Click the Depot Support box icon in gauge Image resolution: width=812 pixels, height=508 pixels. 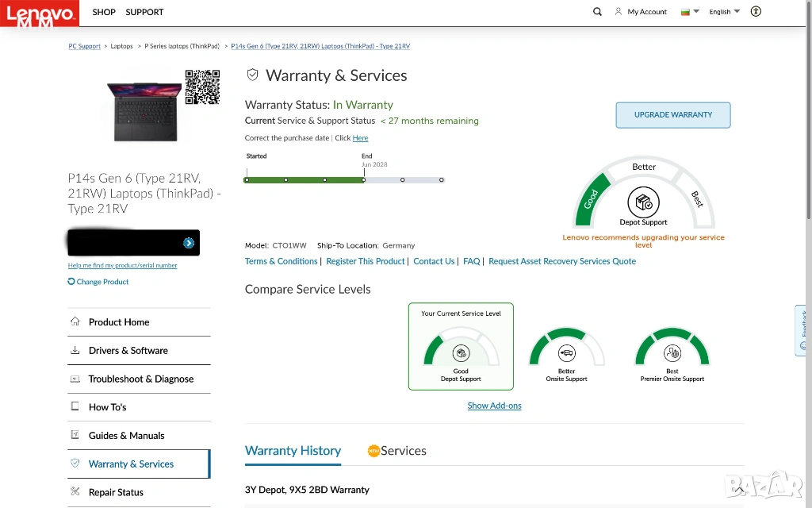[x=643, y=202]
